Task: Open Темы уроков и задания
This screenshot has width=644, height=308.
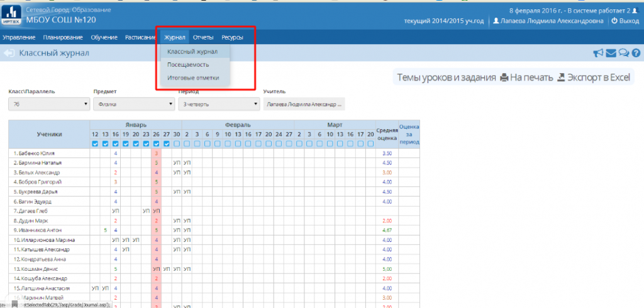Action: click(x=446, y=77)
